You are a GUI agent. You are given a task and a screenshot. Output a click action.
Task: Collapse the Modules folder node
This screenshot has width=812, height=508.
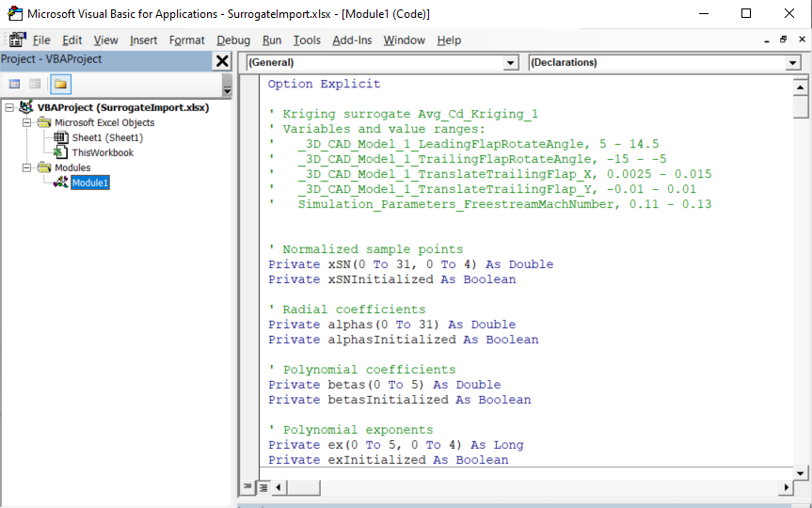(x=26, y=167)
